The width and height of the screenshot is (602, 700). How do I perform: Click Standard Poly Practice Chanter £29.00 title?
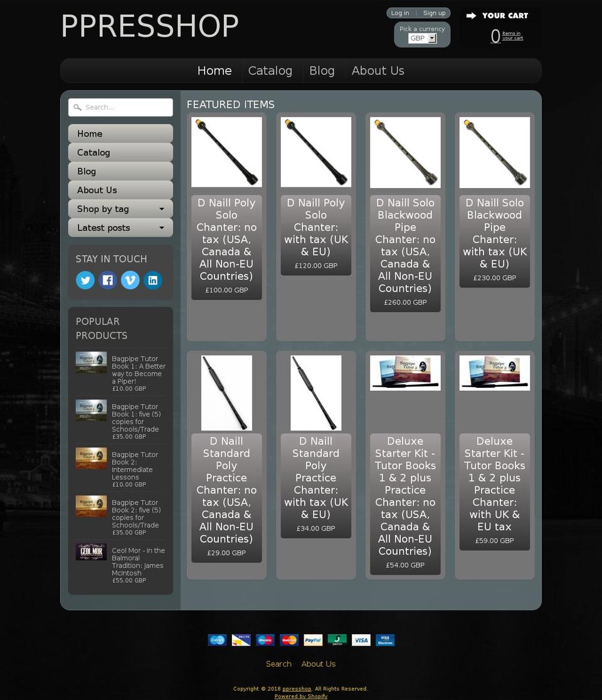[x=226, y=490]
